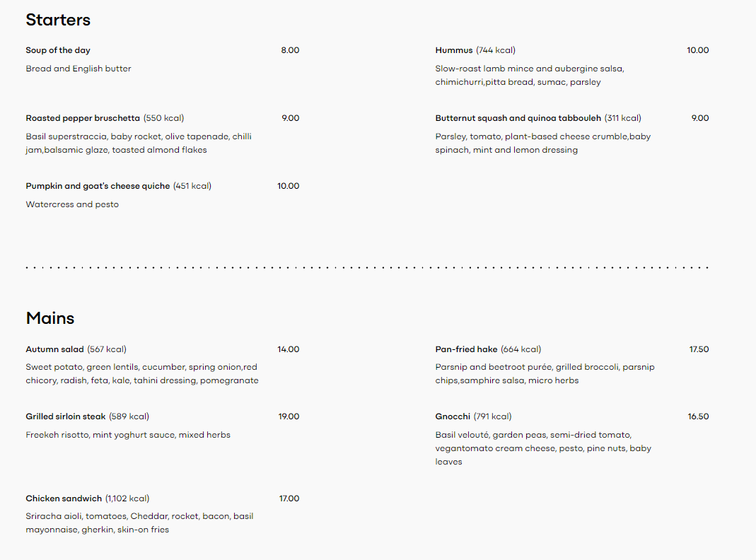The height and width of the screenshot is (560, 756).
Task: Click the Hummus dish name
Action: click(x=454, y=50)
